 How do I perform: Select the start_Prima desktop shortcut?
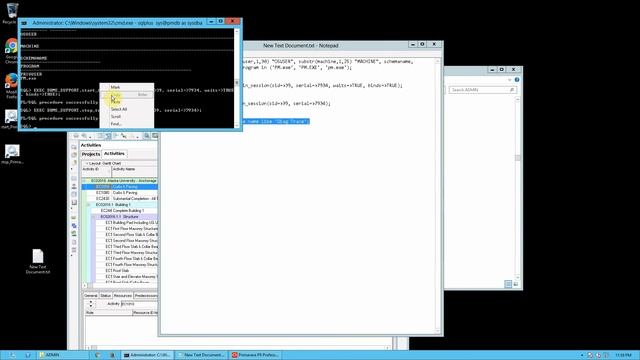pyautogui.click(x=11, y=120)
